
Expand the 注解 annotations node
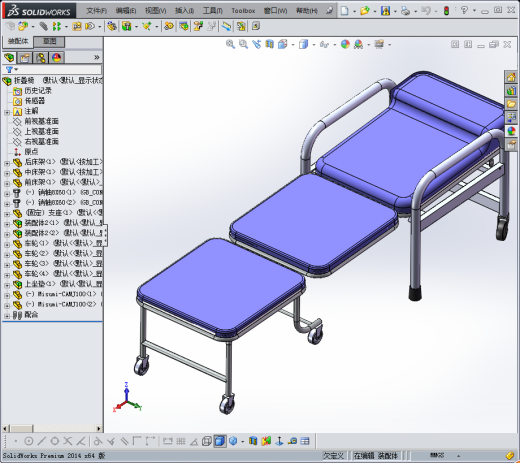tap(7, 112)
